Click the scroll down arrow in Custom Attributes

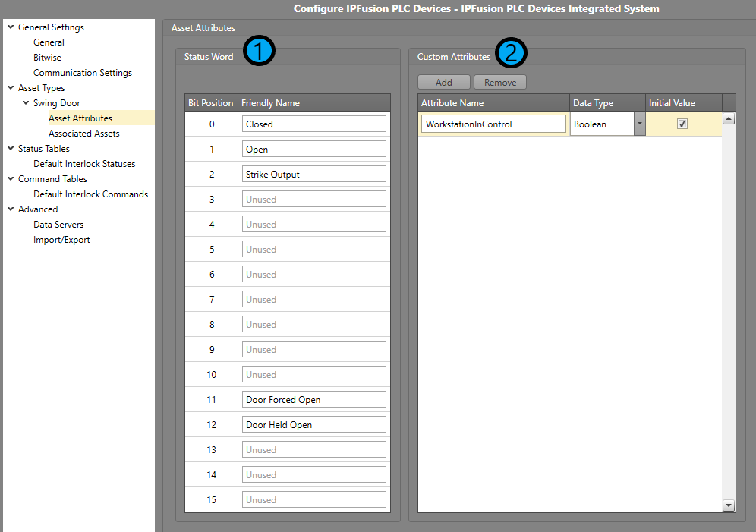(728, 505)
